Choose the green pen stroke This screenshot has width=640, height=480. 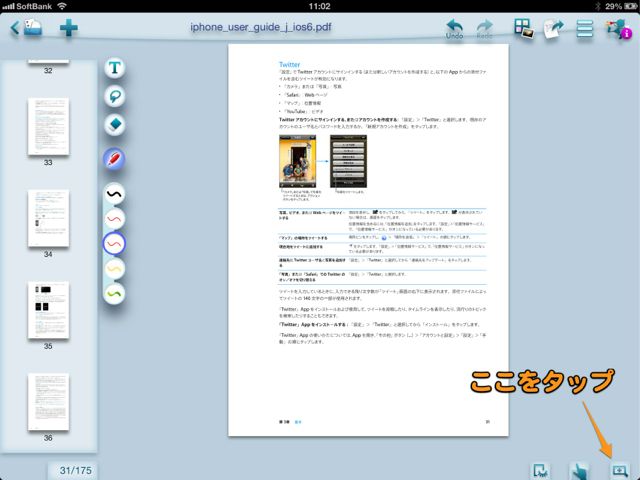click(114, 294)
